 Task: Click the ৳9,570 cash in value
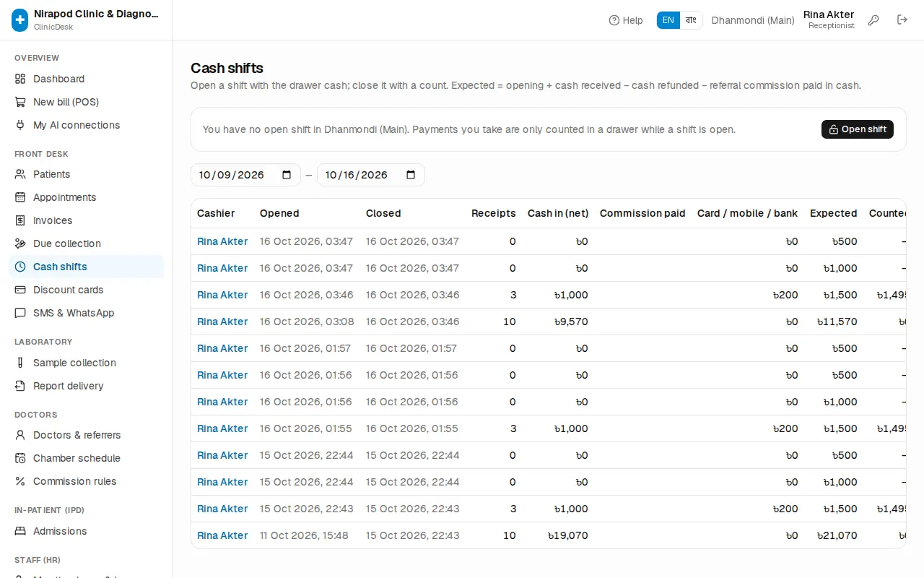coord(571,322)
